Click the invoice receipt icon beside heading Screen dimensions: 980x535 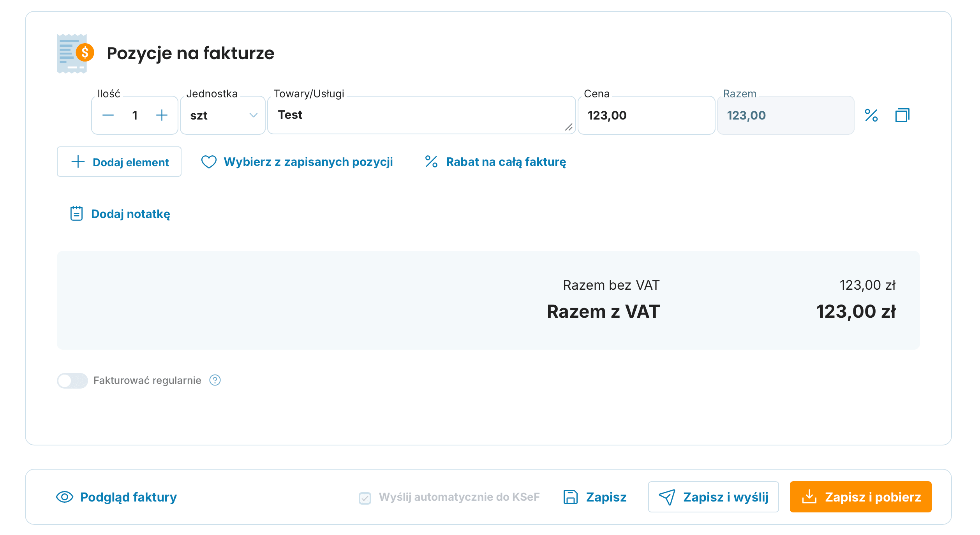(76, 53)
